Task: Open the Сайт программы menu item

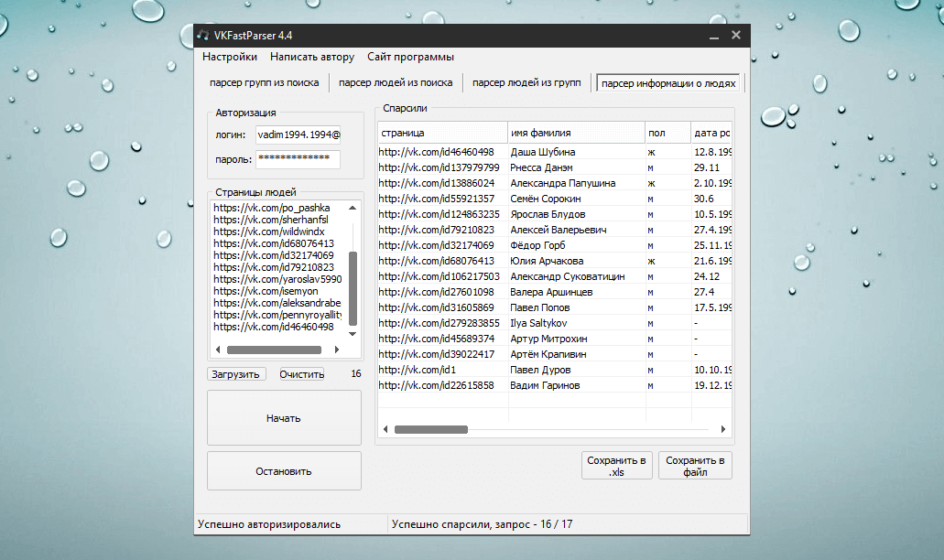Action: point(410,57)
